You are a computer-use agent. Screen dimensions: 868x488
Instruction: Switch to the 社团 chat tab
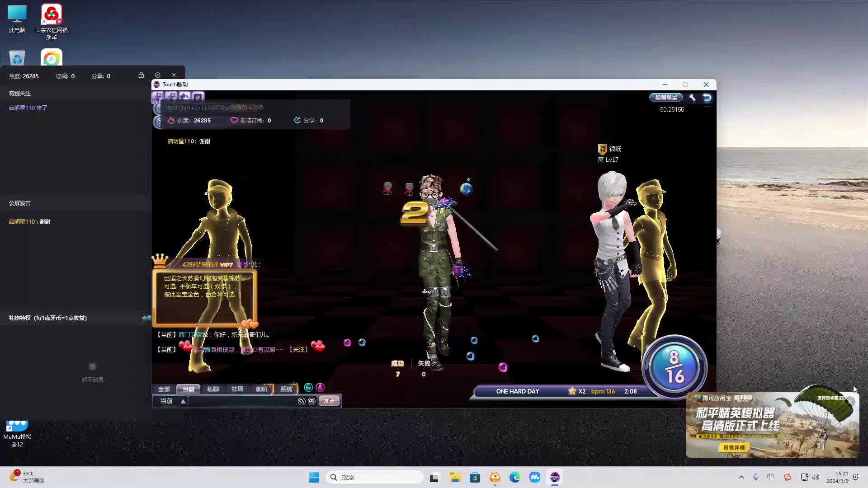pos(237,389)
